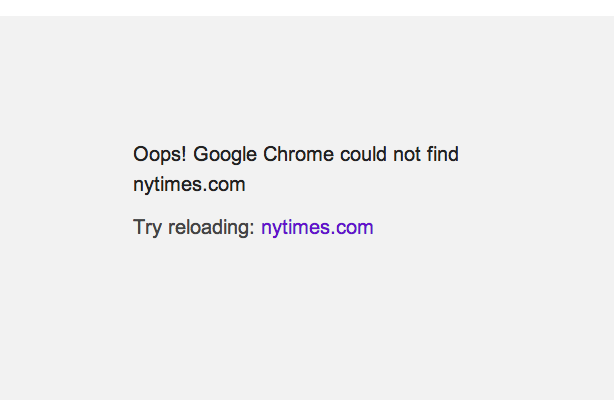Viewport: 614px width, 400px height.
Task: Click the word "find" in the error heading
Action: (444, 155)
